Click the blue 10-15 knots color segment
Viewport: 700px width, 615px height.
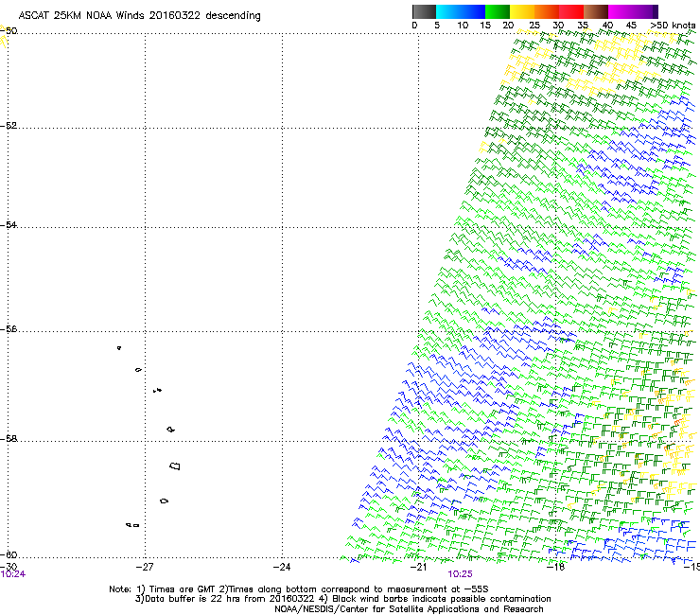click(473, 11)
